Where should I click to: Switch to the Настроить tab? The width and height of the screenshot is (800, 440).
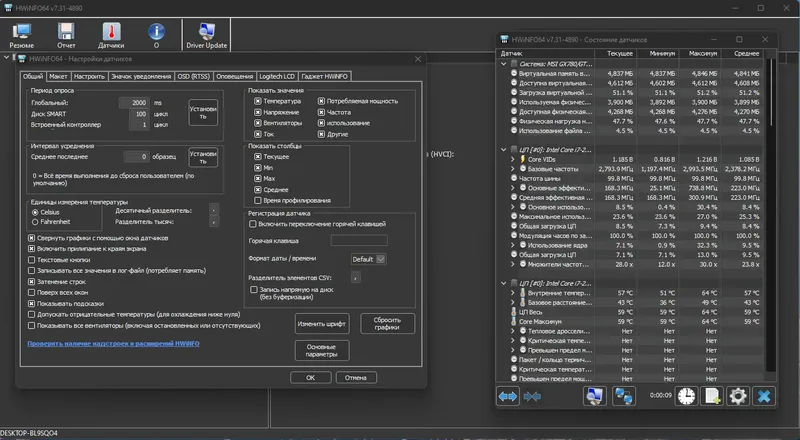pos(89,76)
